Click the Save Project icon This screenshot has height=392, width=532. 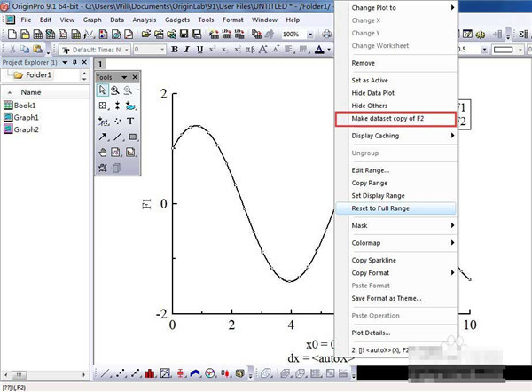coord(184,34)
